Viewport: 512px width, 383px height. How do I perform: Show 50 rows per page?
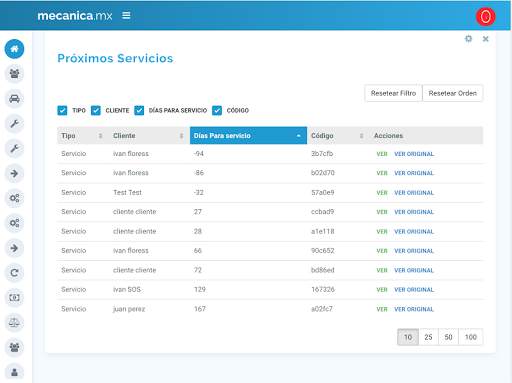pyautogui.click(x=448, y=337)
